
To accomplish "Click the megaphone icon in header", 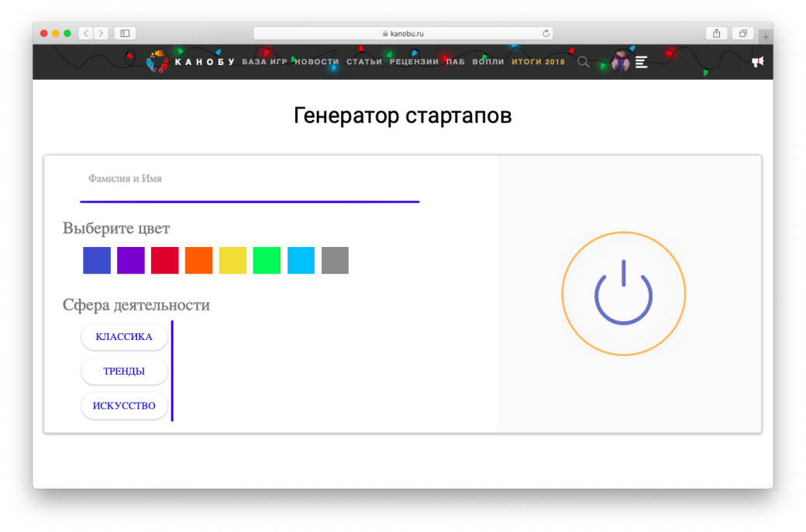I will click(x=758, y=62).
